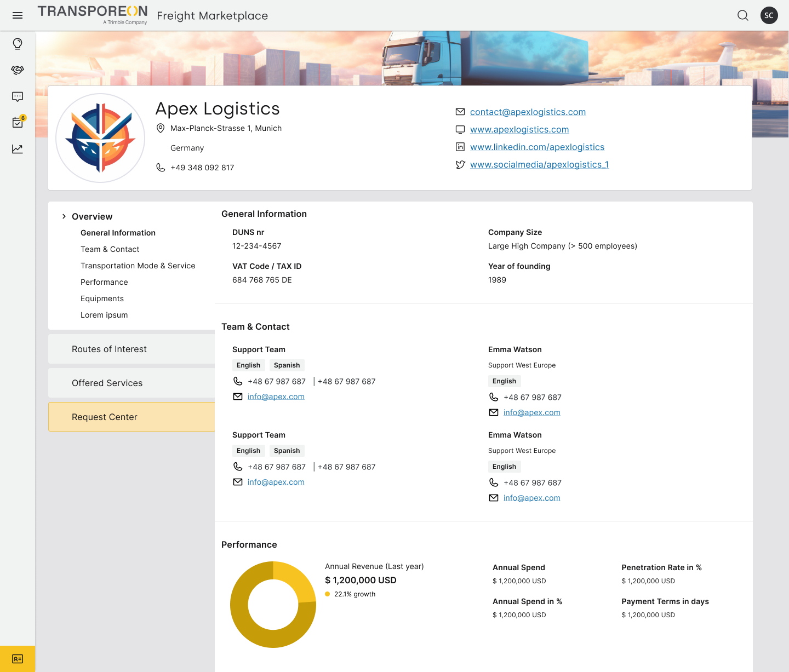
Task: Click the contact@apexlogistics.com email link
Action: (528, 112)
